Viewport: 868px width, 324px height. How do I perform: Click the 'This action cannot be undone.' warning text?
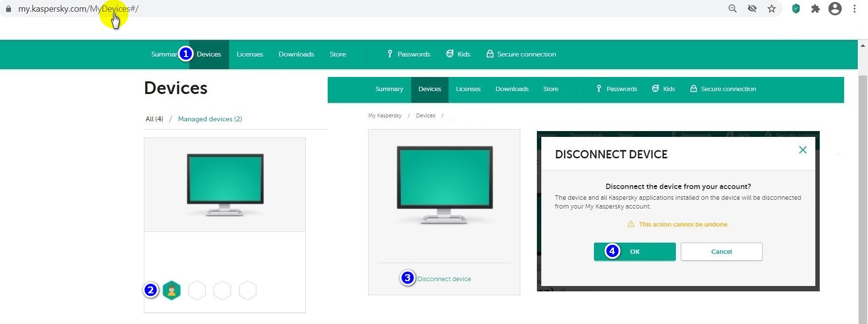684,224
